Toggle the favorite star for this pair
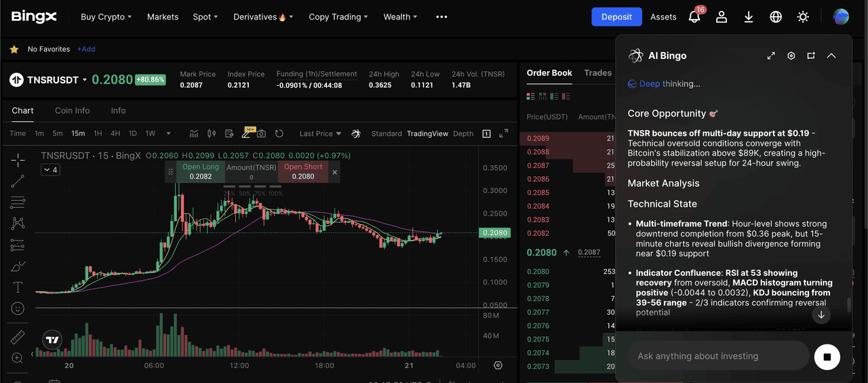The height and width of the screenshot is (383, 868). (x=14, y=49)
